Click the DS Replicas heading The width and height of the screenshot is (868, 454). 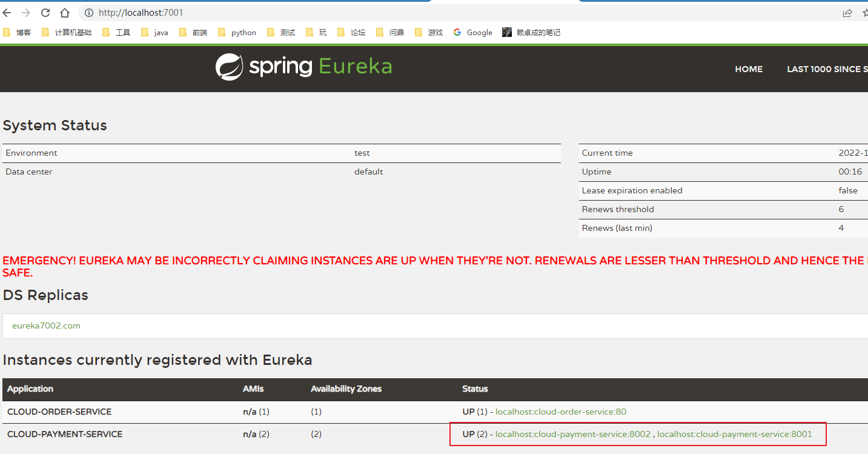pos(45,295)
